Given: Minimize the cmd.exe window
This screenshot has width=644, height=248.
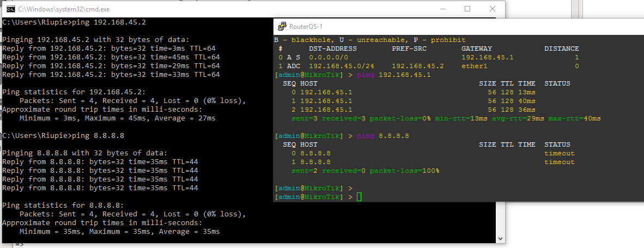Looking at the screenshot, I should 442,9.
